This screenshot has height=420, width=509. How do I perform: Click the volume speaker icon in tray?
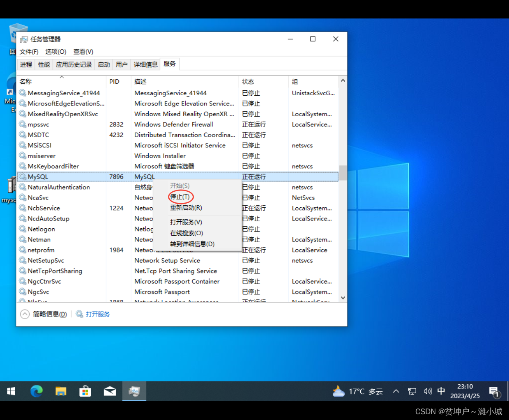[428, 391]
